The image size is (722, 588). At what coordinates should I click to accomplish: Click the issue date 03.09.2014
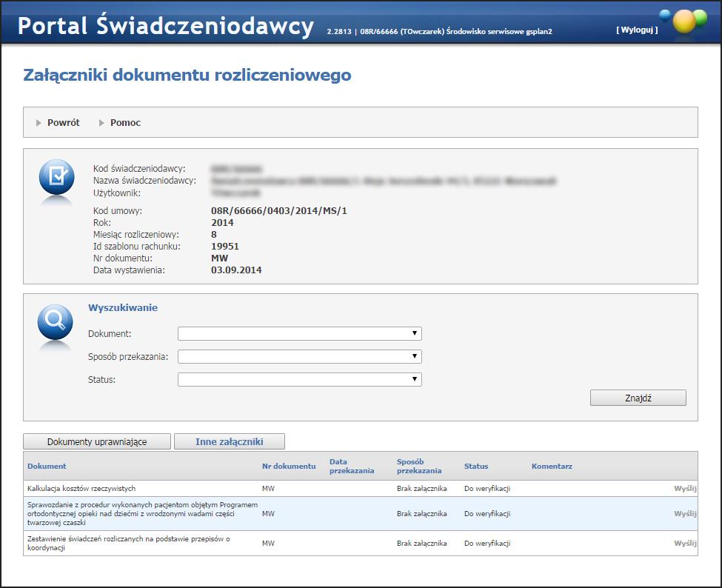pyautogui.click(x=236, y=270)
